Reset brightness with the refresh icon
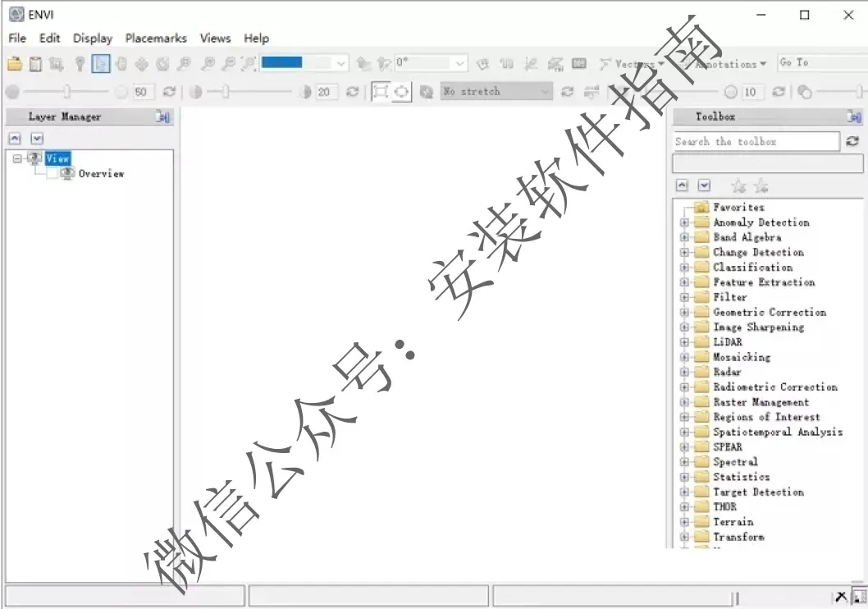 tap(169, 92)
